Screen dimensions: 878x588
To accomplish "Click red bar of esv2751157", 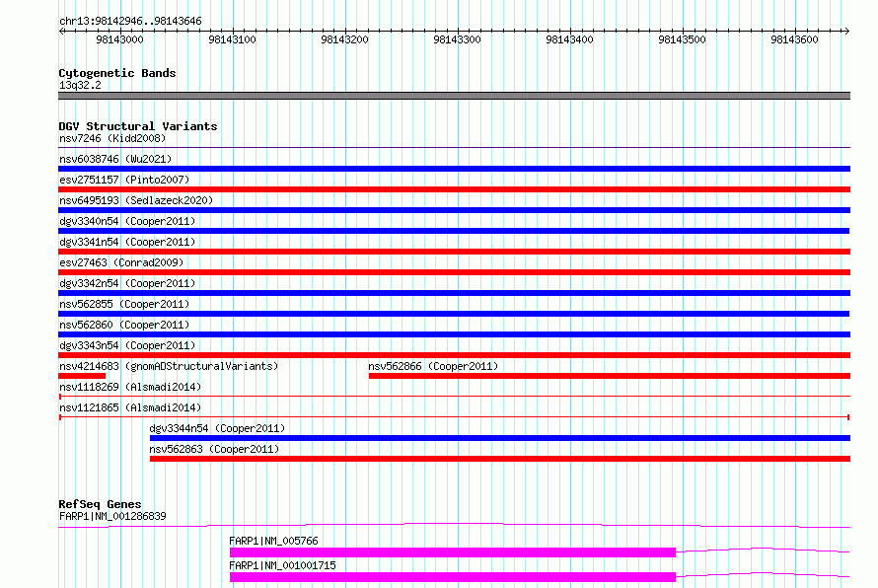I will tap(454, 189).
